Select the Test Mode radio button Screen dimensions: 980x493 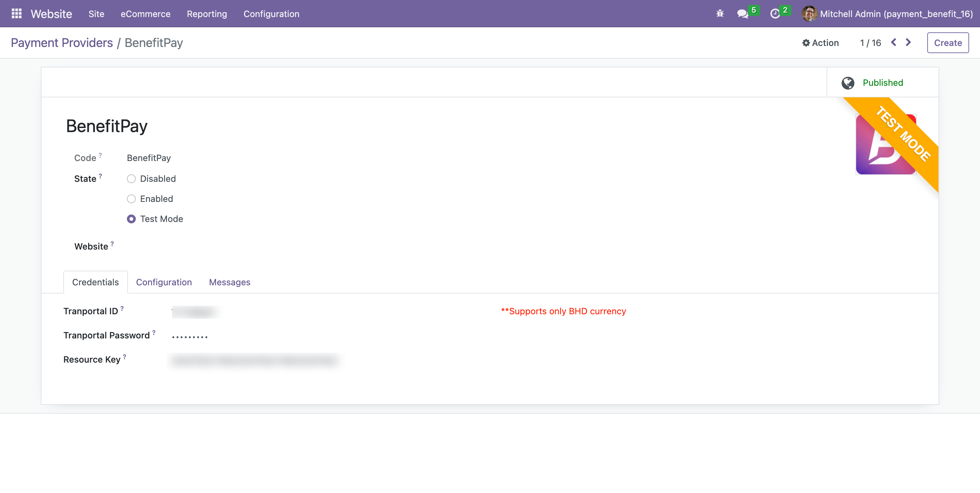[131, 219]
